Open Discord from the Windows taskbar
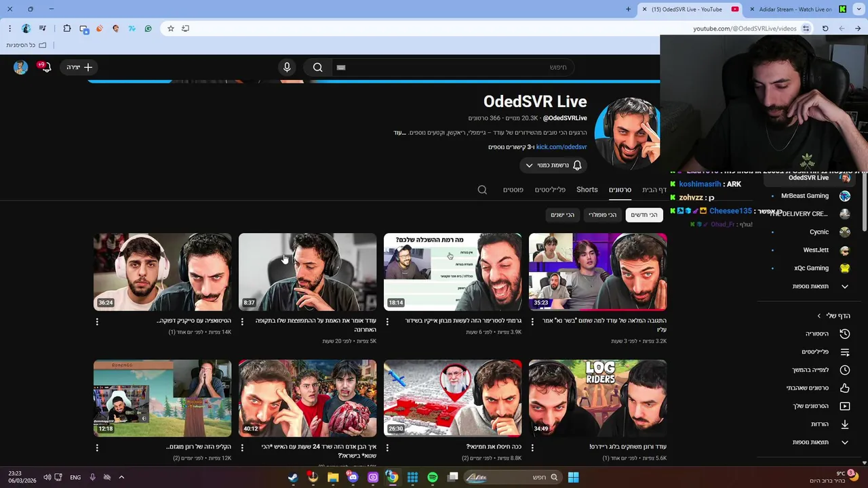Viewport: 868px width, 488px height. 353,477
